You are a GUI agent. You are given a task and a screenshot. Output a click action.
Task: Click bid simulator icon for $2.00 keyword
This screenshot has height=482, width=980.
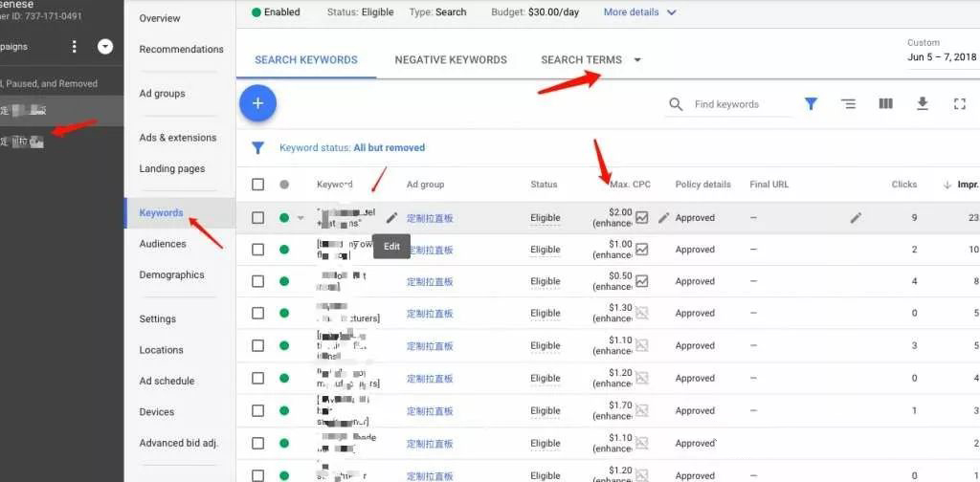coord(642,217)
